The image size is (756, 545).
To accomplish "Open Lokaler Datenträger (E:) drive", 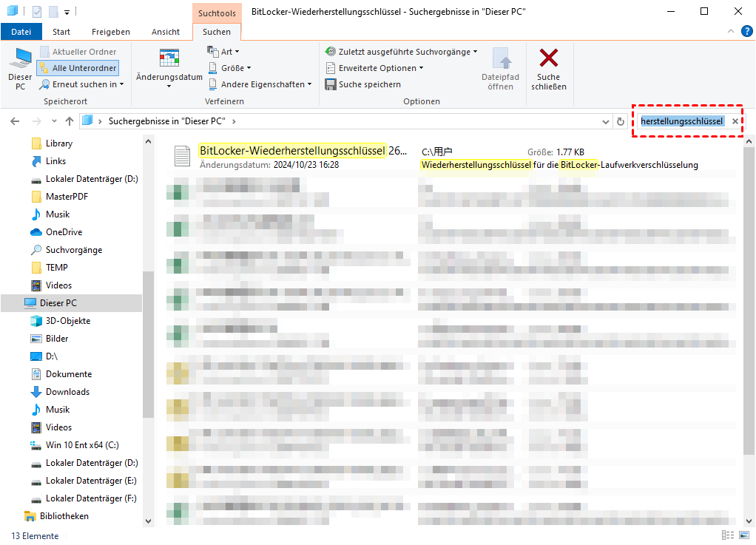I will point(91,481).
